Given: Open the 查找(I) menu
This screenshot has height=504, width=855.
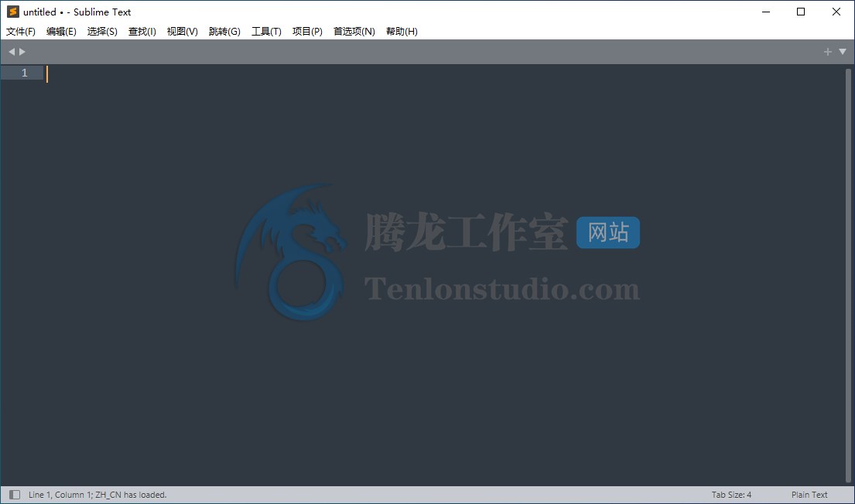Looking at the screenshot, I should point(142,31).
